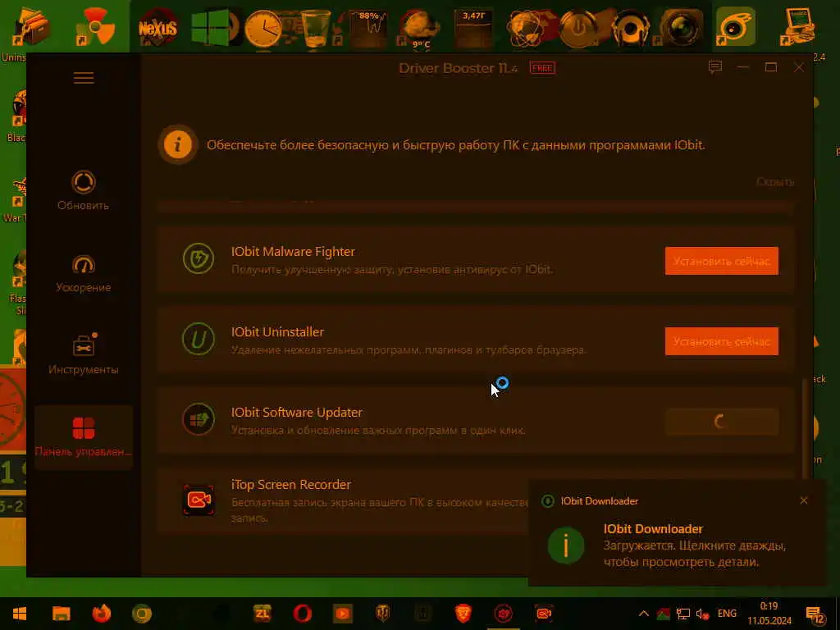
Task: Launch Firefox from the taskbar
Action: coord(101,614)
